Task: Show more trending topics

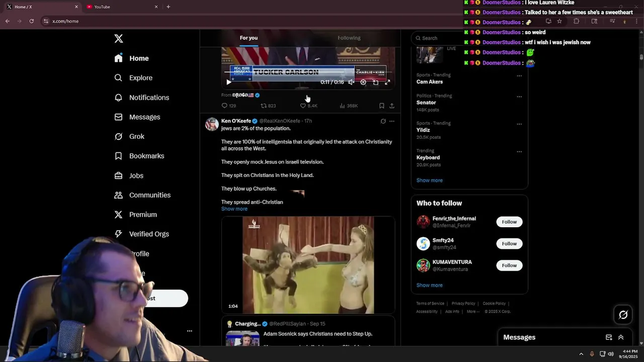Action: 430,180
